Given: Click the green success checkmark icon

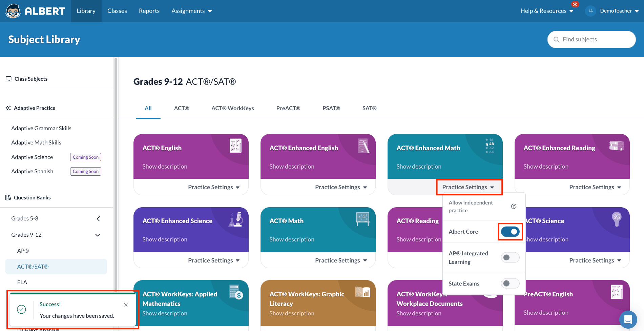Looking at the screenshot, I should 21,309.
